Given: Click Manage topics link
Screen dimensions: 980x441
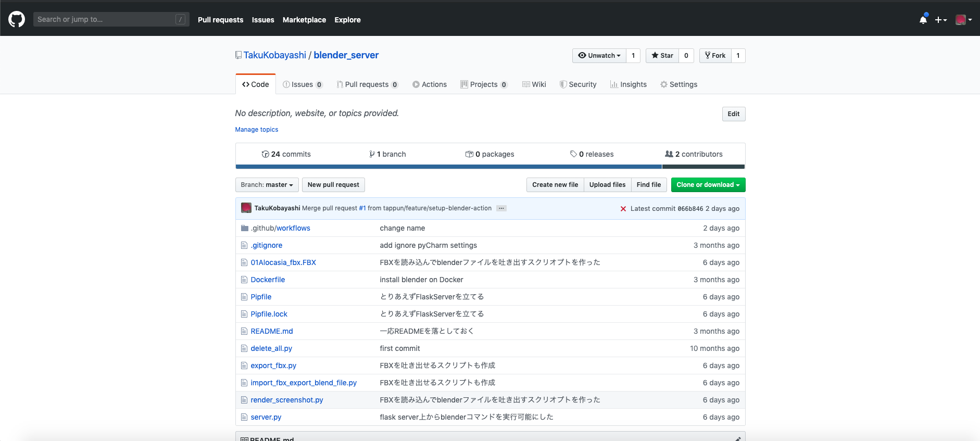Looking at the screenshot, I should (257, 130).
